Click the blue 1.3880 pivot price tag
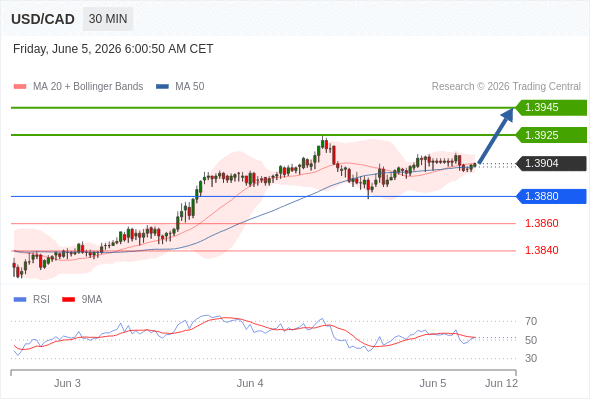 point(551,196)
